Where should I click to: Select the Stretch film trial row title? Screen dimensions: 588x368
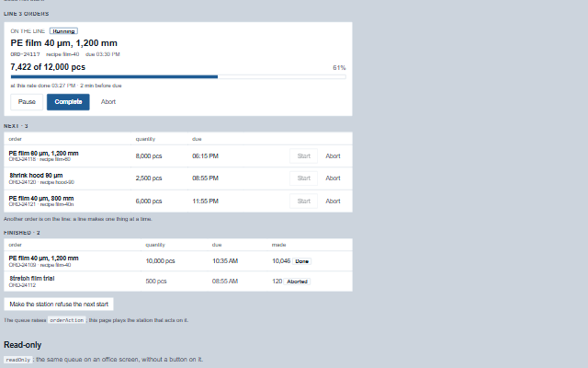click(x=31, y=278)
